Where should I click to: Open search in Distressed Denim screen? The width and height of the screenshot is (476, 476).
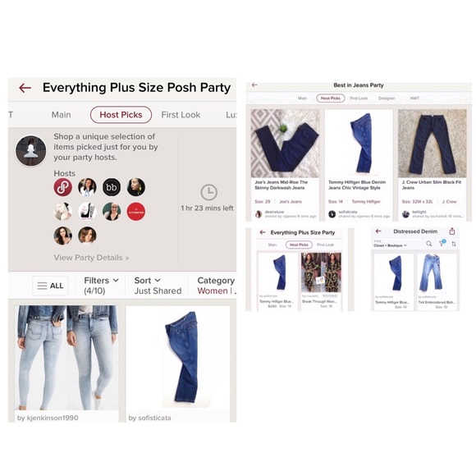coord(429,244)
